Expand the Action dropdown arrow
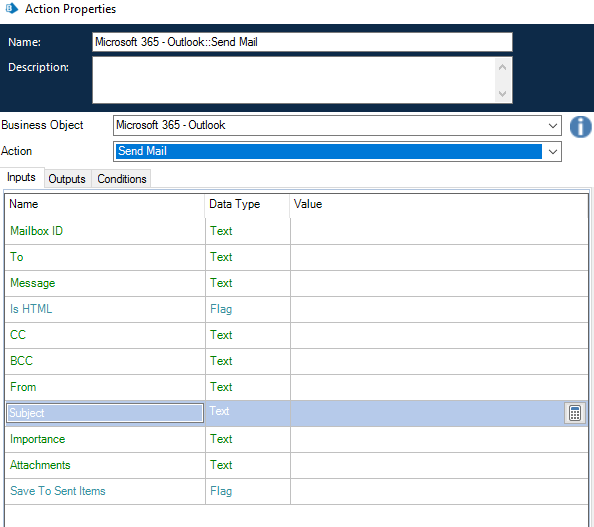The image size is (594, 527). click(553, 152)
